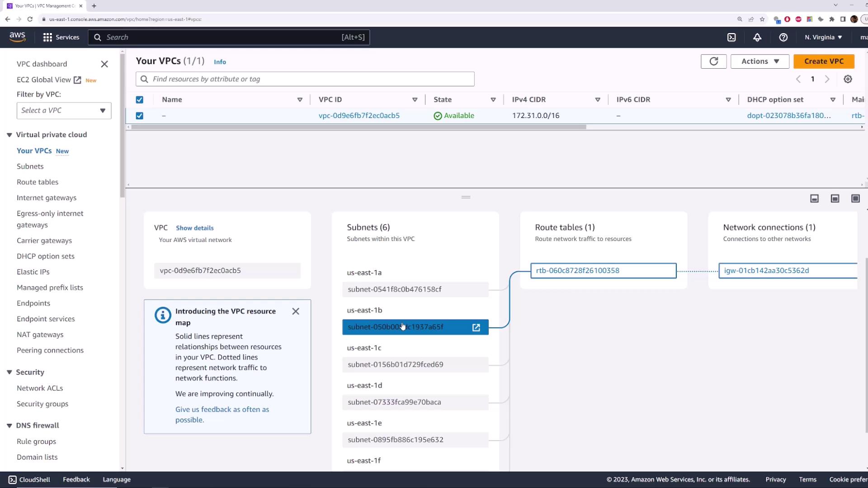Sort by the Name column arrow
This screenshot has width=868, height=488.
tap(300, 100)
